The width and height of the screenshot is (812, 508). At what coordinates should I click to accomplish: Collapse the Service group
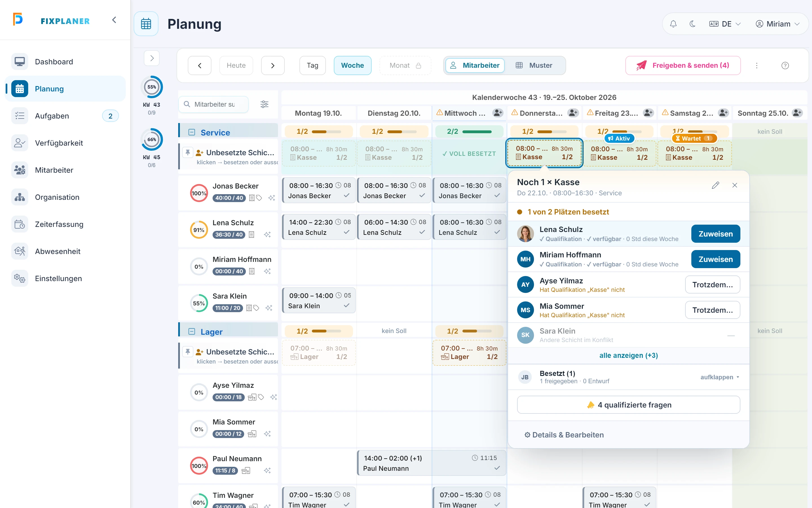[x=192, y=132]
